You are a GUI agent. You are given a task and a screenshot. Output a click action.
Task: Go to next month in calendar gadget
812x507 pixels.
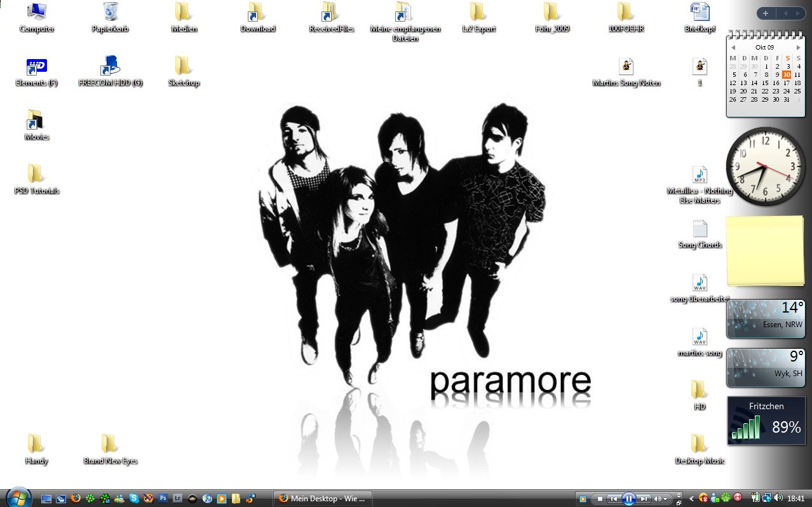click(x=799, y=48)
